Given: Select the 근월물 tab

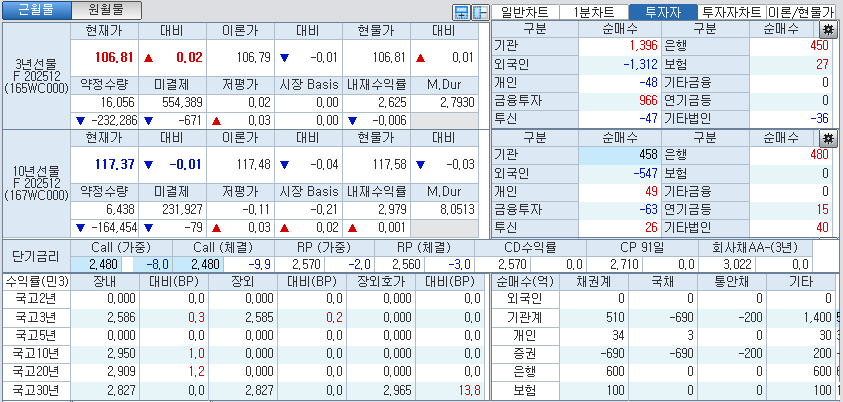Looking at the screenshot, I should pos(36,10).
